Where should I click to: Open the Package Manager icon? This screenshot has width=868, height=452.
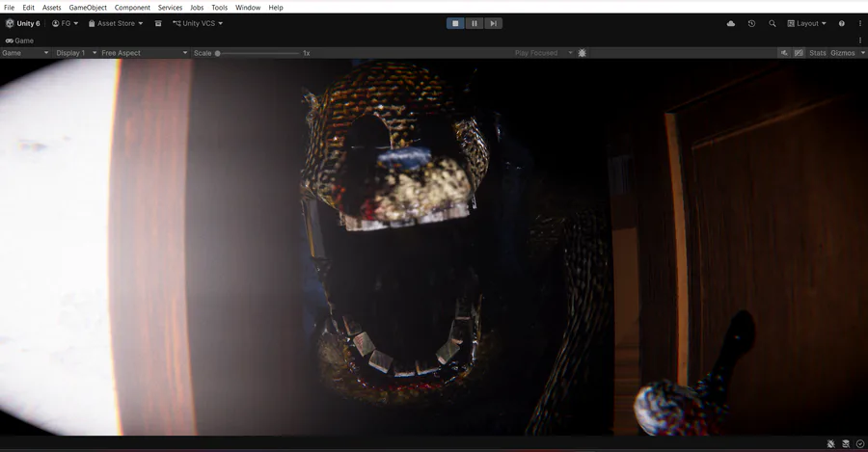pyautogui.click(x=158, y=23)
